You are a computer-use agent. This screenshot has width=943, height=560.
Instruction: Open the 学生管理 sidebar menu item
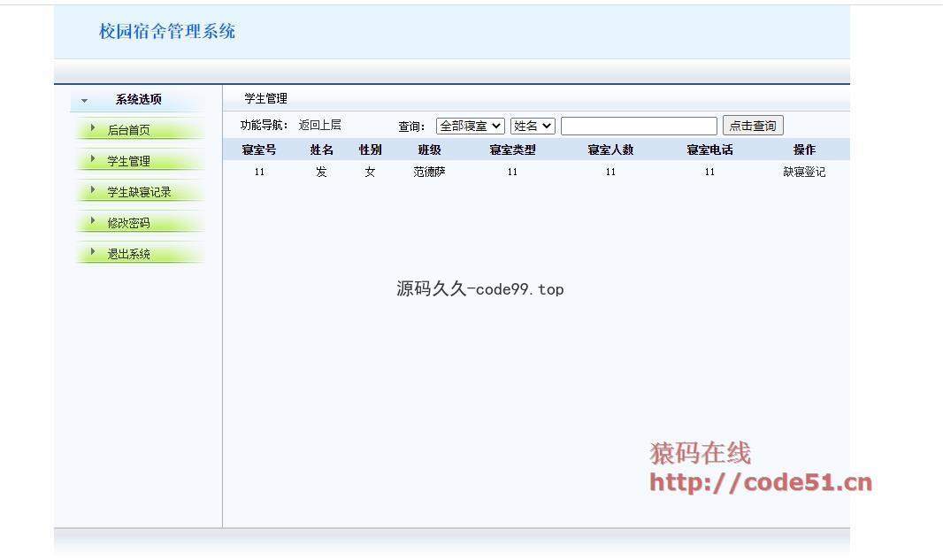(129, 161)
